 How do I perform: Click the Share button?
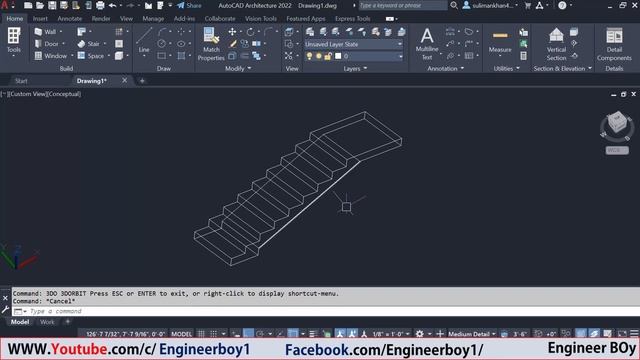tap(189, 5)
